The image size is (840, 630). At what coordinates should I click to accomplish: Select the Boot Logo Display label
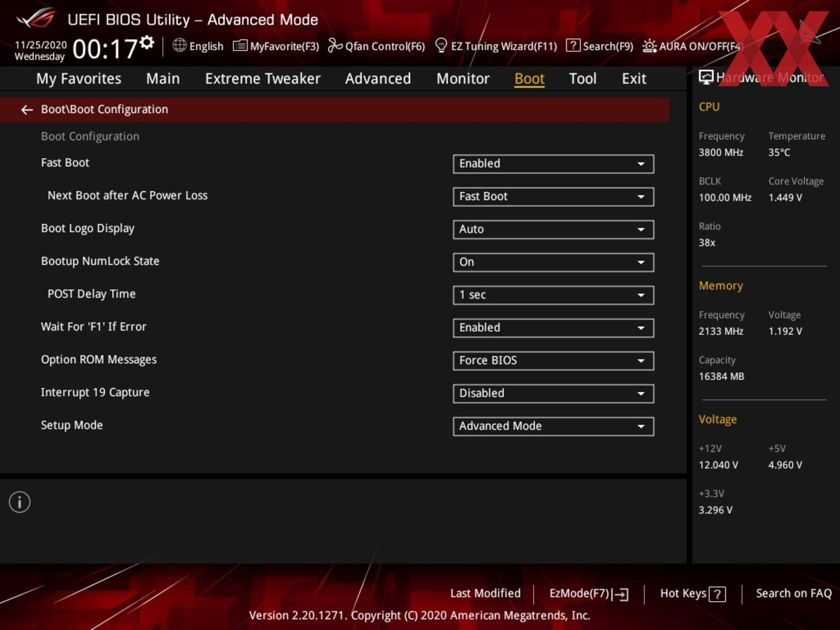tap(88, 228)
